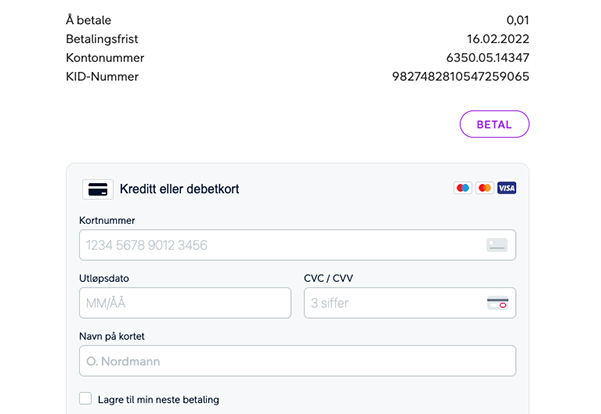Focus the Kortnummer input field
The height and width of the screenshot is (414, 601).
click(297, 245)
